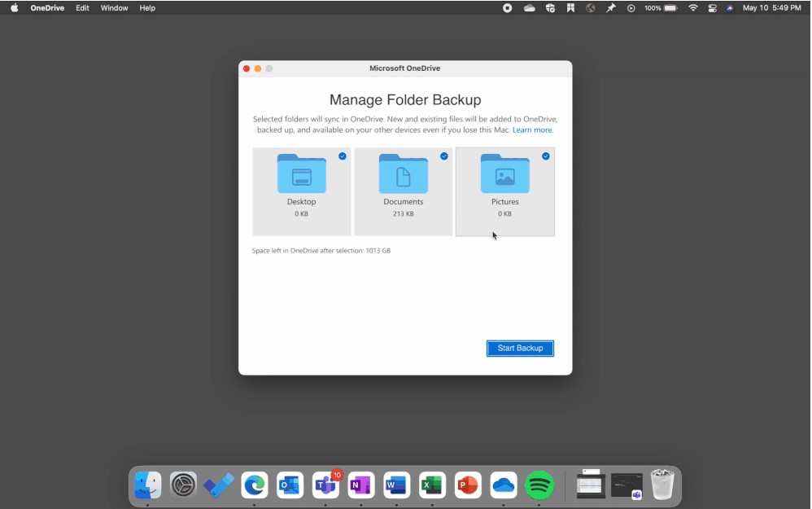The image size is (812, 509).
Task: Open Outlook from the Dock
Action: click(x=290, y=485)
